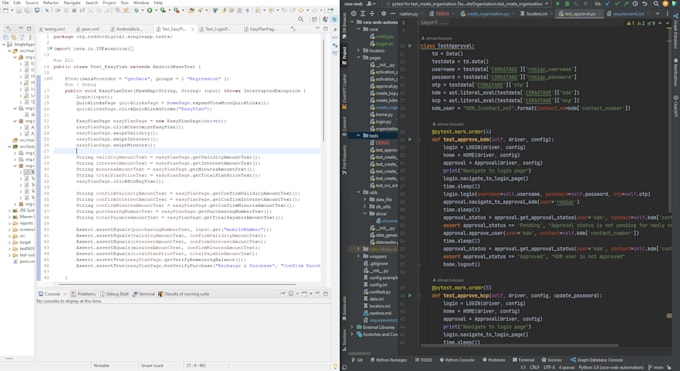Click the PyCharm tool windows quick-access corner icon
Image resolution: width=680 pixels, height=371 pixels.
click(345, 367)
